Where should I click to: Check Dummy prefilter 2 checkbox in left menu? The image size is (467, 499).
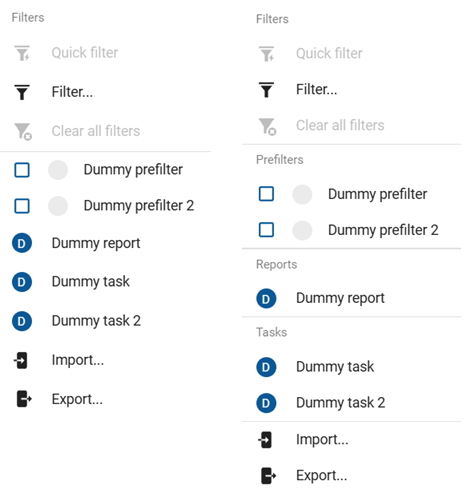22,206
